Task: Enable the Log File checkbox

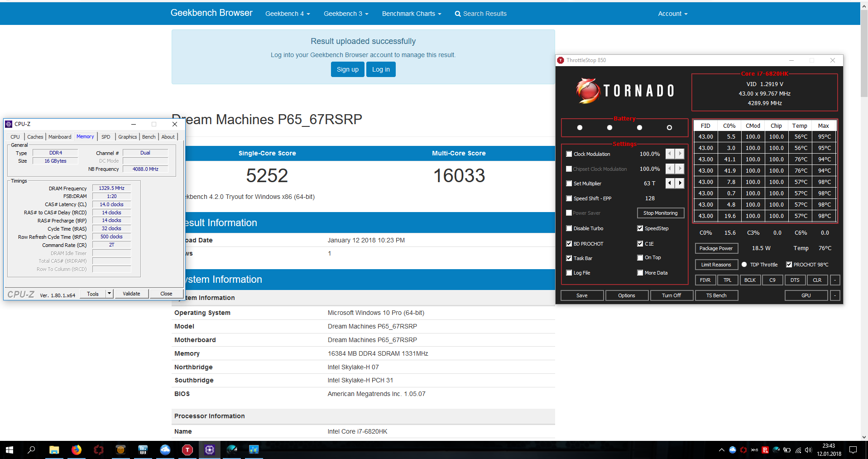Action: click(569, 273)
